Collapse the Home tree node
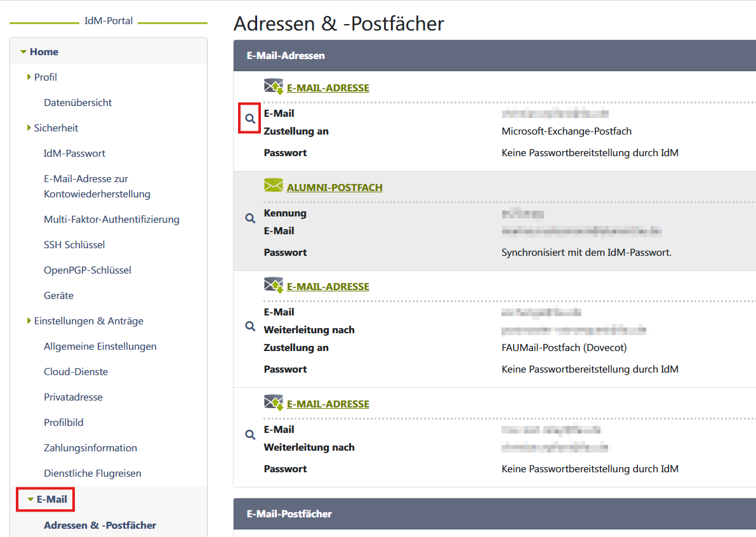Viewport: 756px width, 537px height. pyautogui.click(x=23, y=52)
